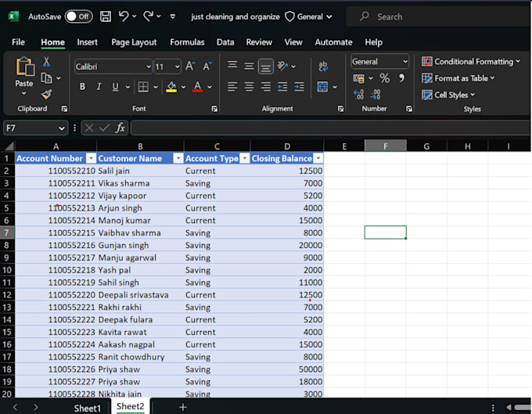This screenshot has height=414, width=532.
Task: Toggle Italic formatting
Action: 99,87
